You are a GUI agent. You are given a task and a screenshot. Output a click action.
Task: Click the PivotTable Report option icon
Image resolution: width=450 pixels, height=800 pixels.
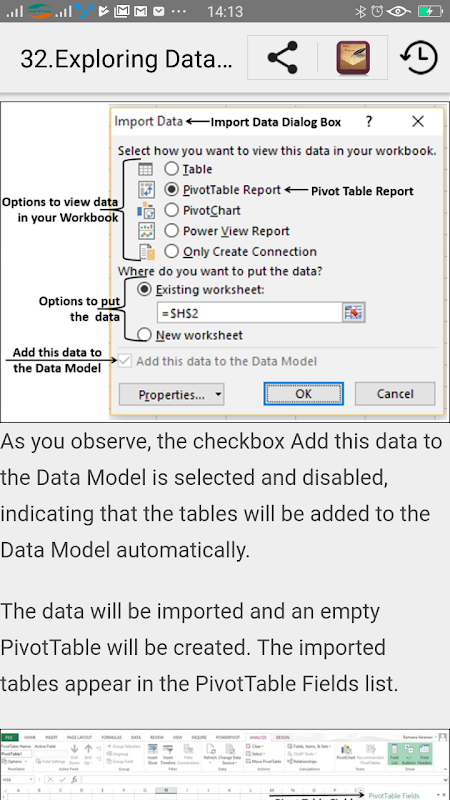pos(146,190)
